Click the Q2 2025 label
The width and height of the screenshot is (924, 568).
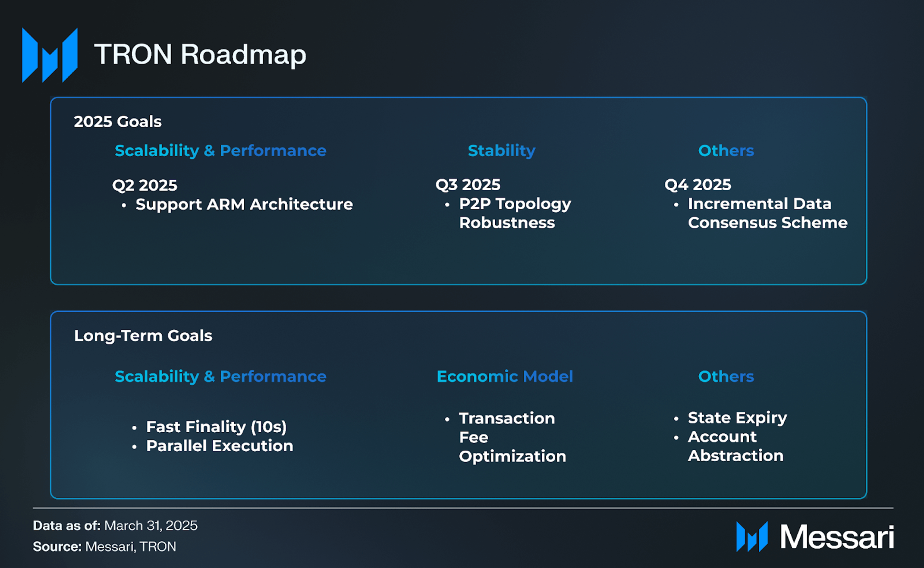[145, 185]
